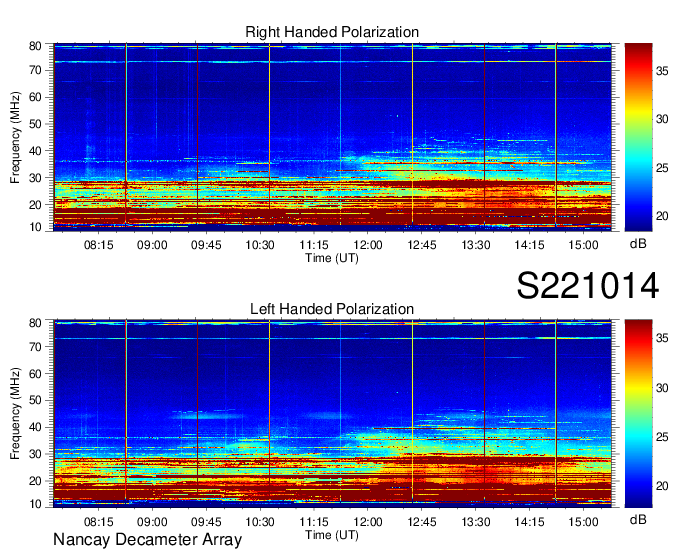Click the 30 dB label on the bottom color bar
The width and height of the screenshot is (680, 552).
tap(662, 388)
